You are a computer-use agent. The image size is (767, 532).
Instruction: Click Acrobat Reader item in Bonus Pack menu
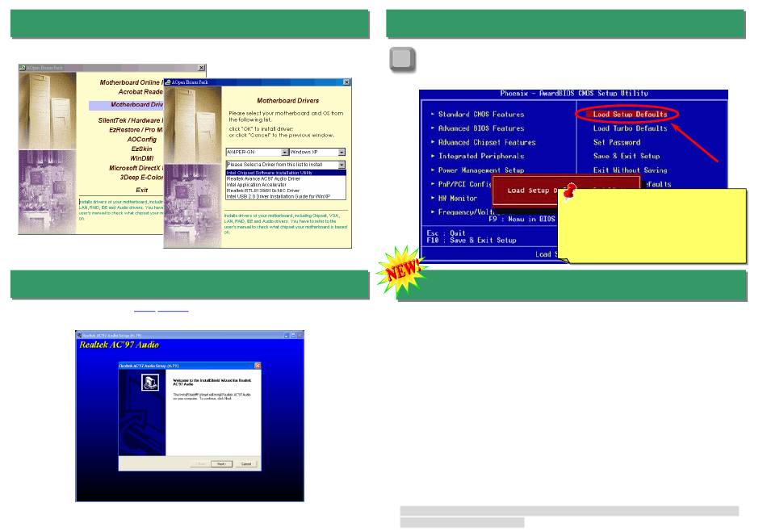point(140,92)
